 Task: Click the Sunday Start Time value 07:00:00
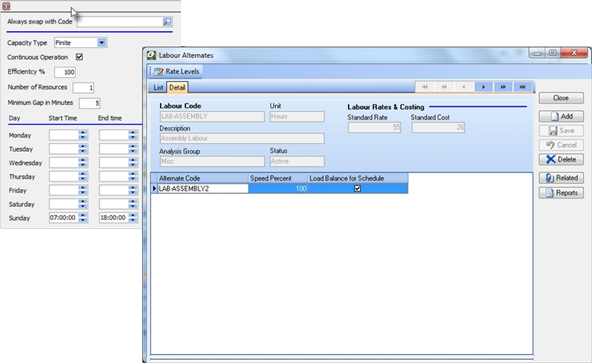point(63,218)
